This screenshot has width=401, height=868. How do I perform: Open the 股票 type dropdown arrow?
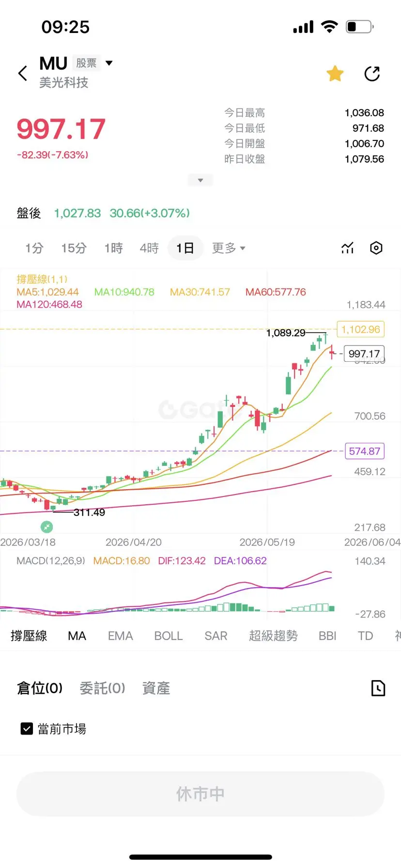click(x=109, y=62)
